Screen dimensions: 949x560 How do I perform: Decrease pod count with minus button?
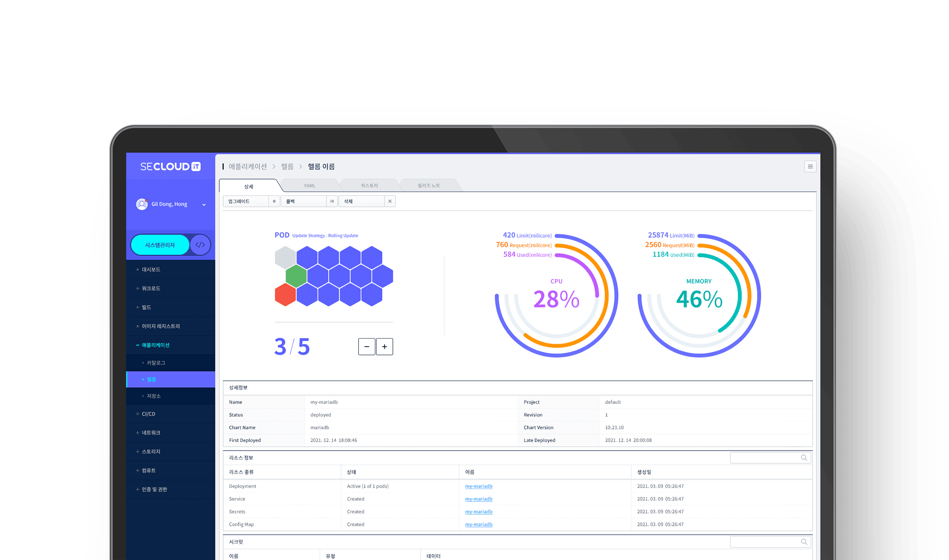point(366,347)
